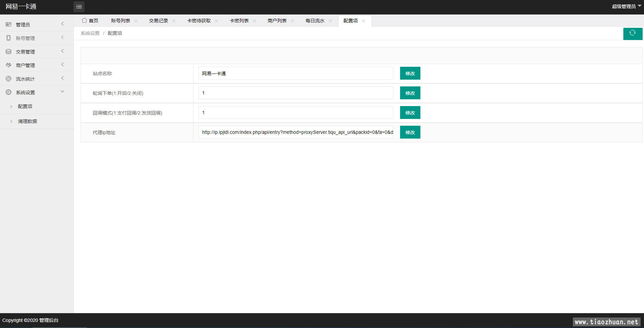Screen dimensions: 644x328
Task: Click the 代理ip地址 label
Action: coord(104,132)
